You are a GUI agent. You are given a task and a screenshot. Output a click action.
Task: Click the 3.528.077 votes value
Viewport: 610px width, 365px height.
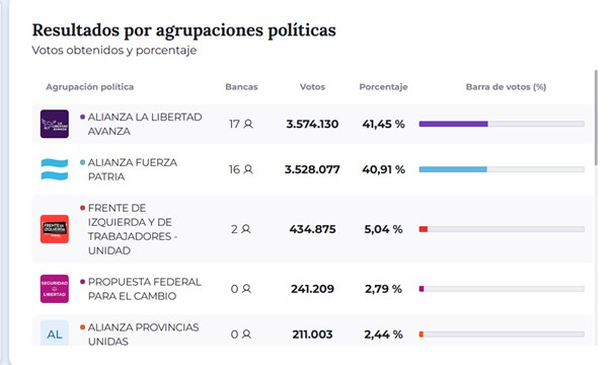312,169
